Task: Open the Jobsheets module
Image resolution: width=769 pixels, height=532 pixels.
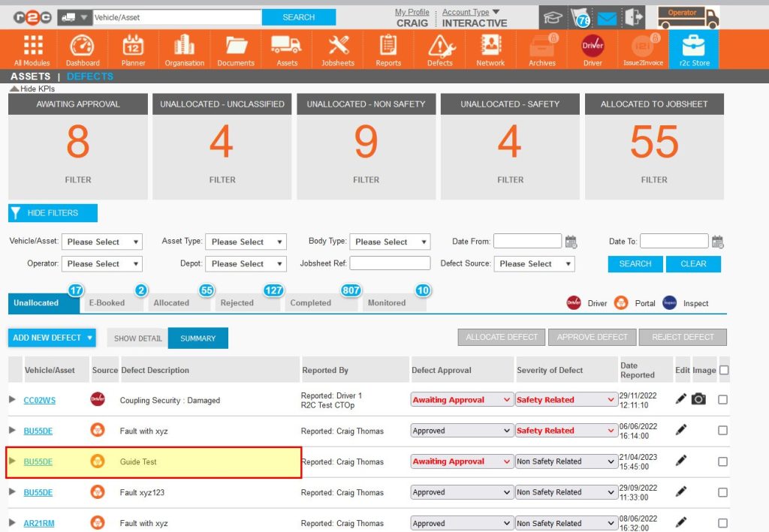Action: pyautogui.click(x=337, y=49)
